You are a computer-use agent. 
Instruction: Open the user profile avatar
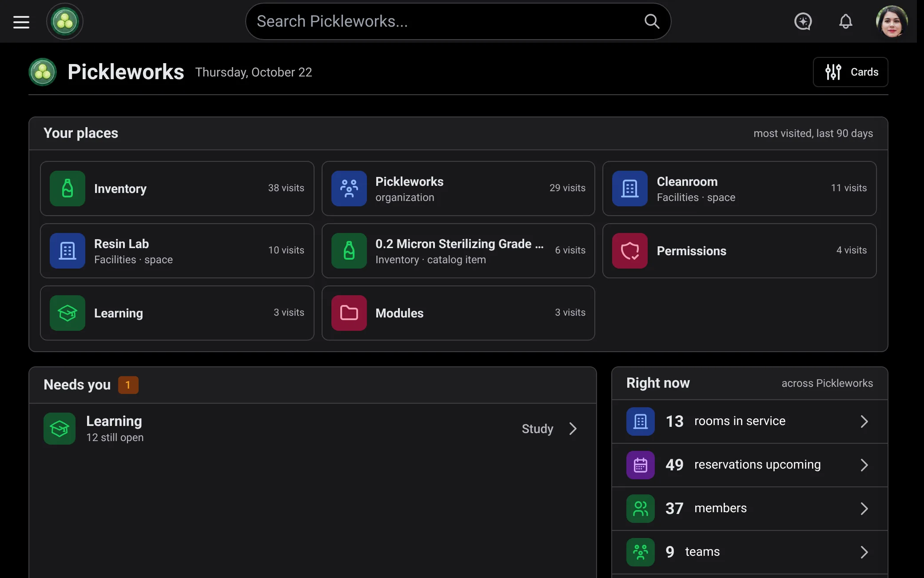[891, 21]
